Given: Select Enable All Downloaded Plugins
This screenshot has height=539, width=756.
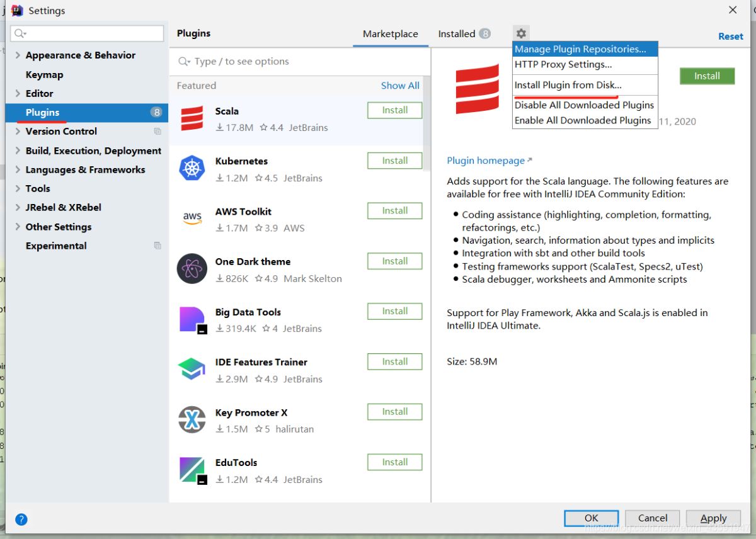Looking at the screenshot, I should (585, 120).
